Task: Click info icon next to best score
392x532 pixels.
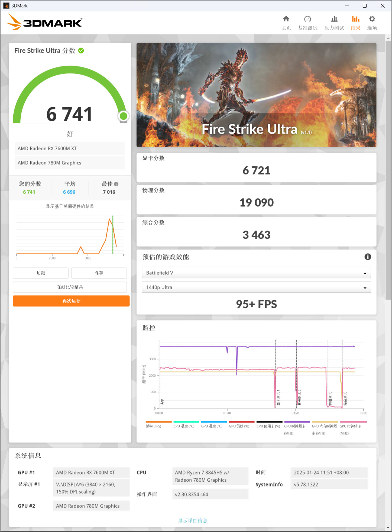Action: 116,184
